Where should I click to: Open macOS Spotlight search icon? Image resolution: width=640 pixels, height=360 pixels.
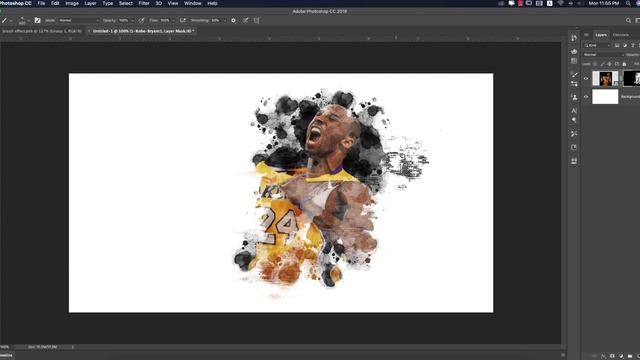(628, 3)
